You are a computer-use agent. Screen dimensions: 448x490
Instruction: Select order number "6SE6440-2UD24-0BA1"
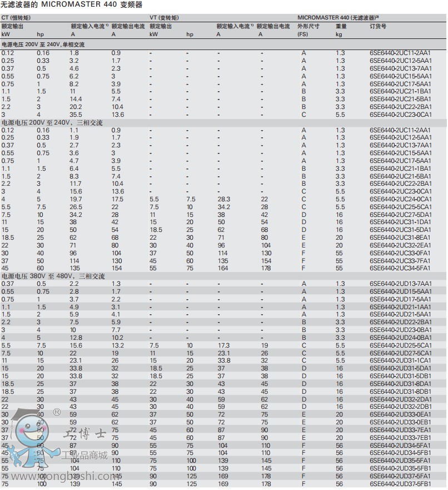[401, 338]
